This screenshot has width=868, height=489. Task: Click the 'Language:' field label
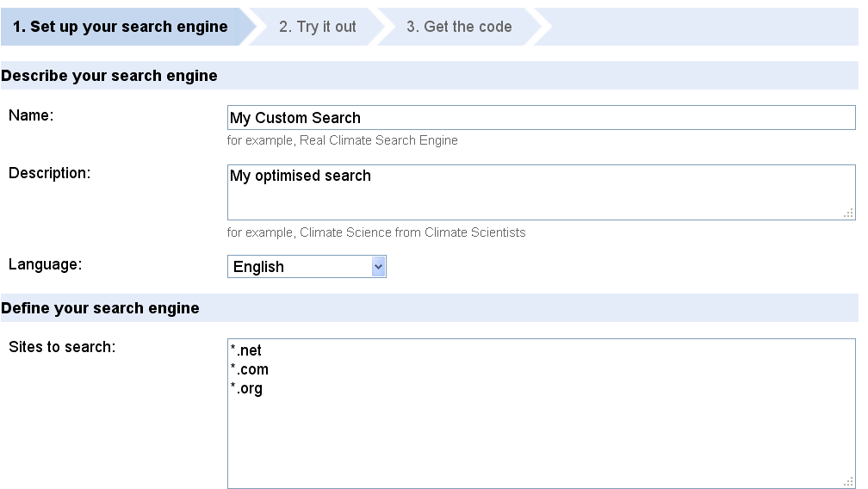pyautogui.click(x=45, y=264)
